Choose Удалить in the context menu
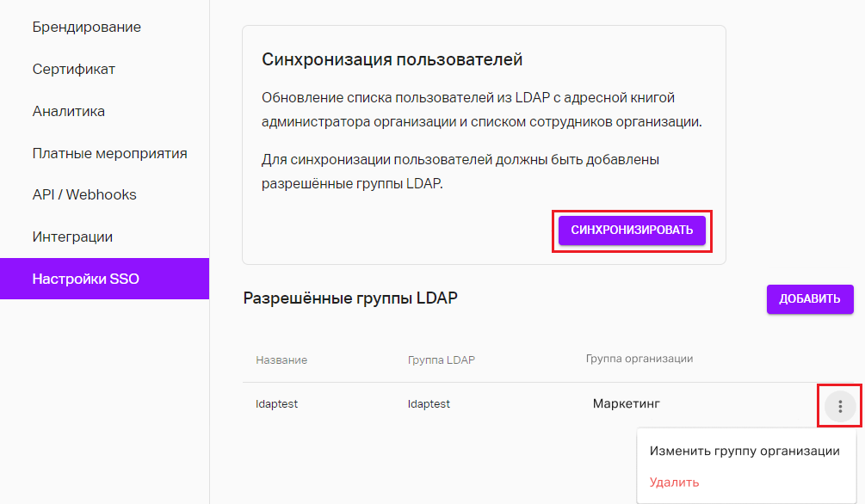 (x=674, y=482)
